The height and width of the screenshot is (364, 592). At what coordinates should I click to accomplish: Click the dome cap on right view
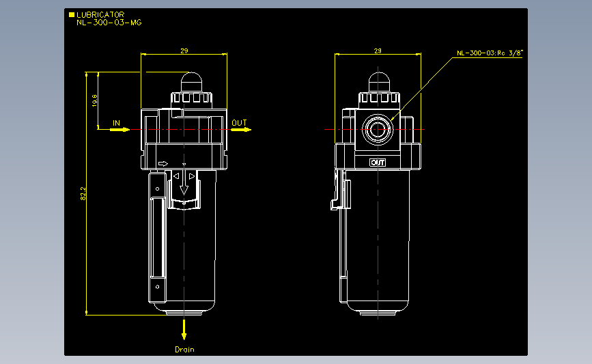(x=379, y=83)
